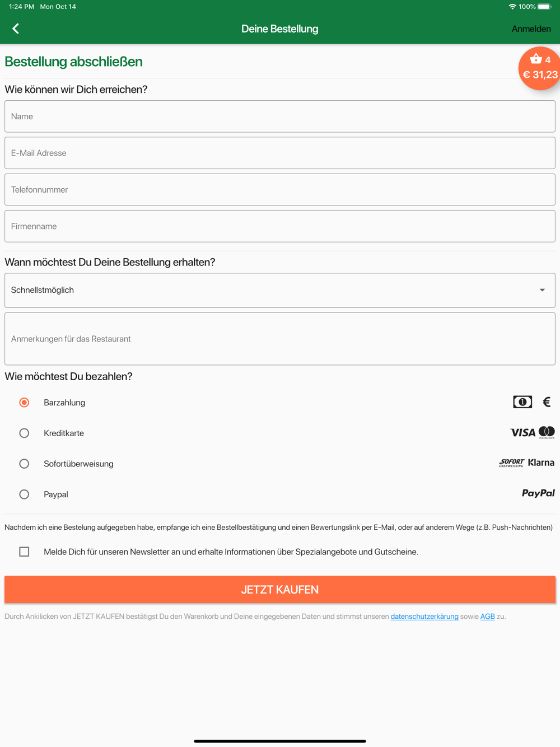Open the AGB link

point(487,617)
